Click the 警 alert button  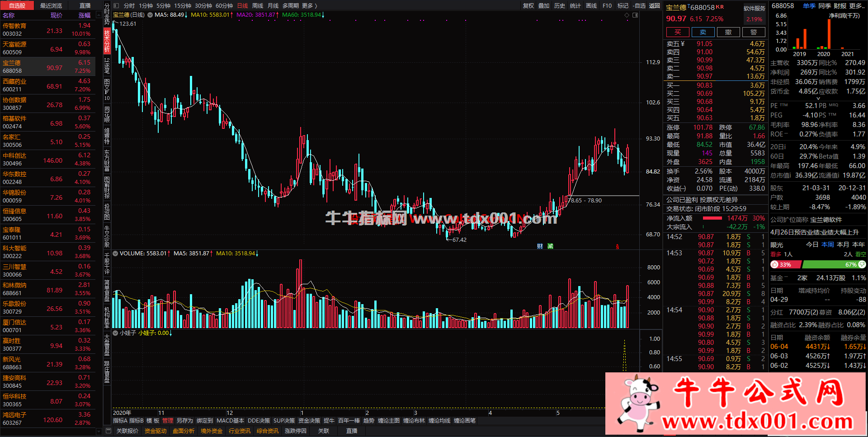point(754,32)
